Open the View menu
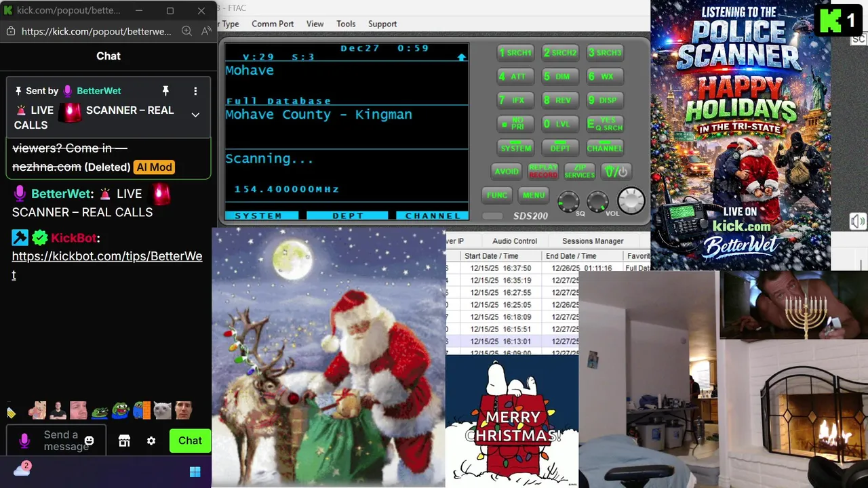 [x=315, y=24]
